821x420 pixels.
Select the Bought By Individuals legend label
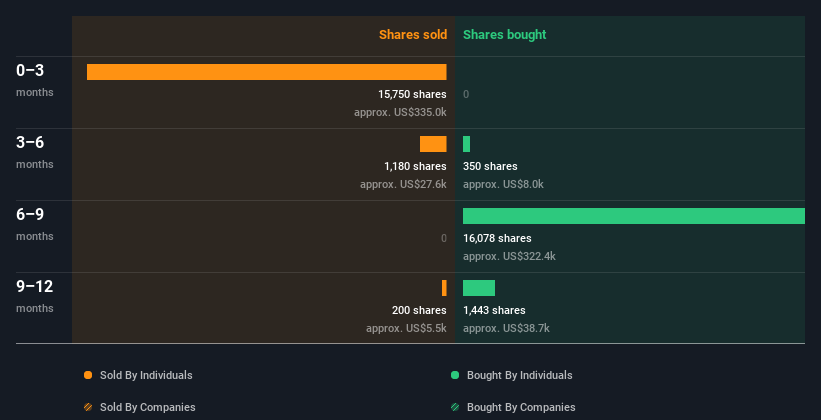point(519,375)
